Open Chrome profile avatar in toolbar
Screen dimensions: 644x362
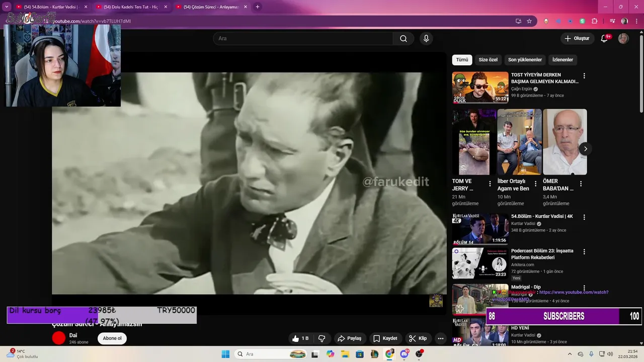pyautogui.click(x=624, y=21)
